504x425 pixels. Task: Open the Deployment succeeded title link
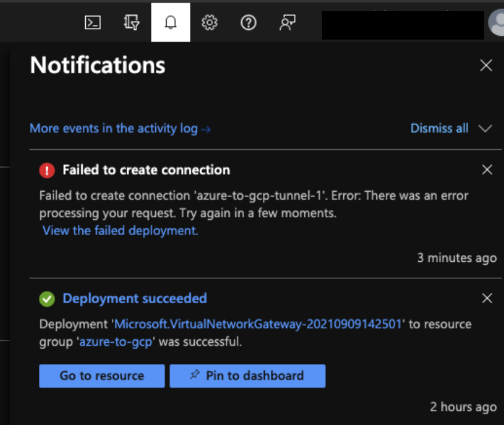pyautogui.click(x=135, y=298)
